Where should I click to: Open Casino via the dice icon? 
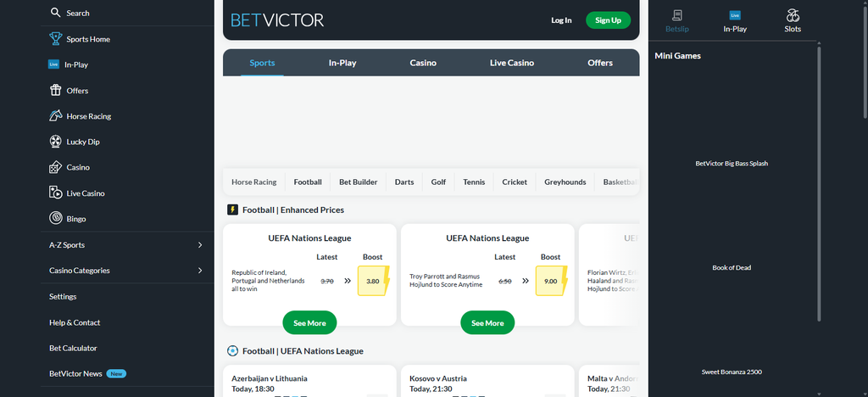pos(55,167)
